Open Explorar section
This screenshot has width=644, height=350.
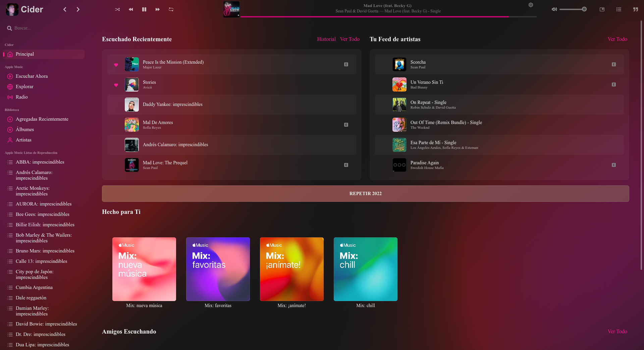44,87
